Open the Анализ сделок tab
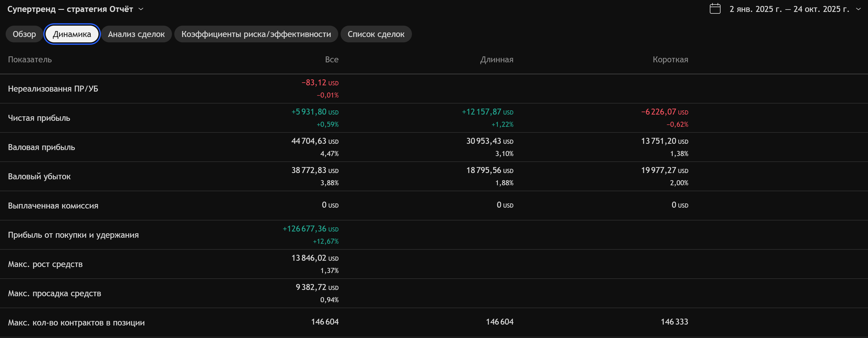Image resolution: width=868 pixels, height=338 pixels. click(136, 34)
